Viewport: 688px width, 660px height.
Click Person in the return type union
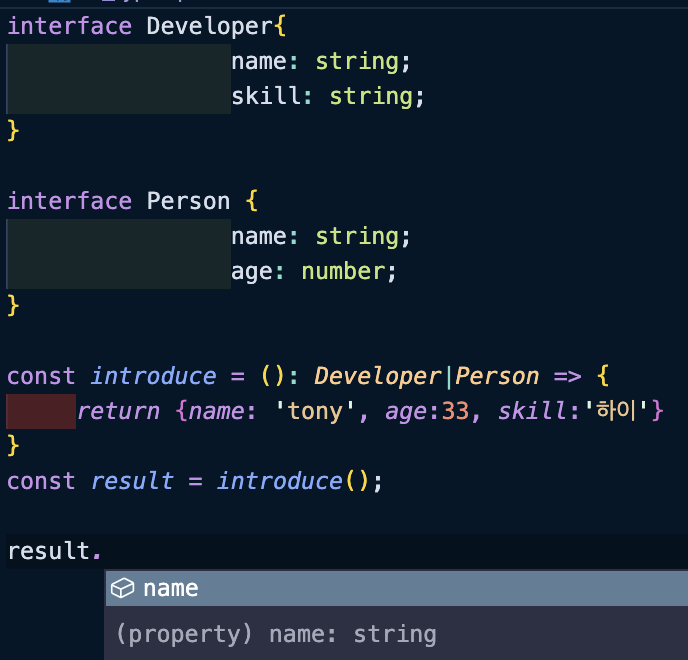[x=497, y=376]
